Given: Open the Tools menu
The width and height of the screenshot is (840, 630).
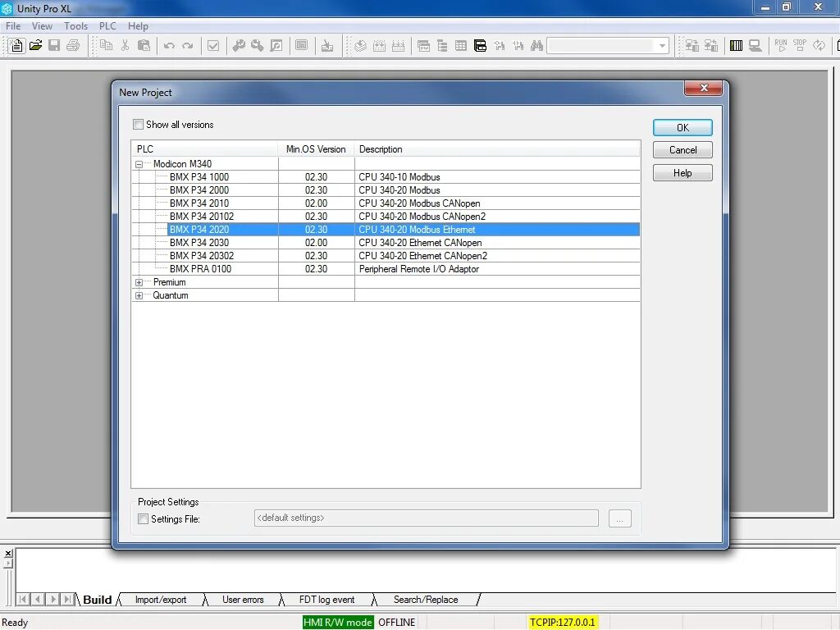Looking at the screenshot, I should tap(75, 25).
